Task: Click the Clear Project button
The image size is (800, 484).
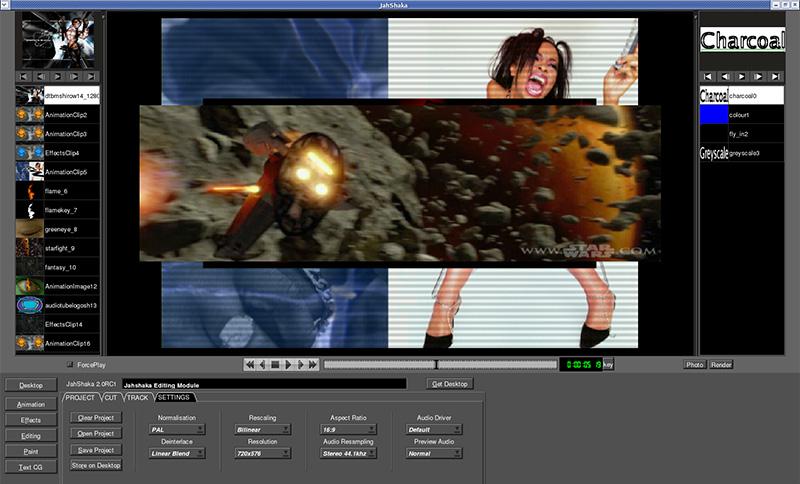Action: [96, 418]
